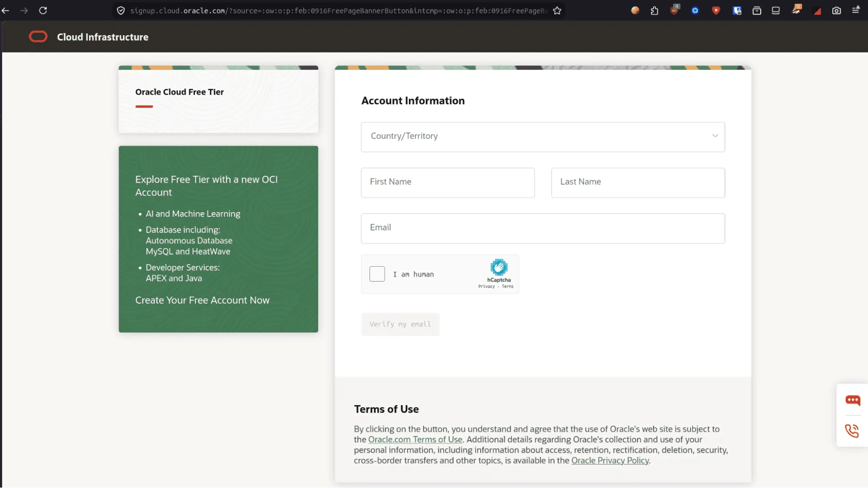Open the Oracle Privacy Policy link
The image size is (868, 488).
coord(610,461)
